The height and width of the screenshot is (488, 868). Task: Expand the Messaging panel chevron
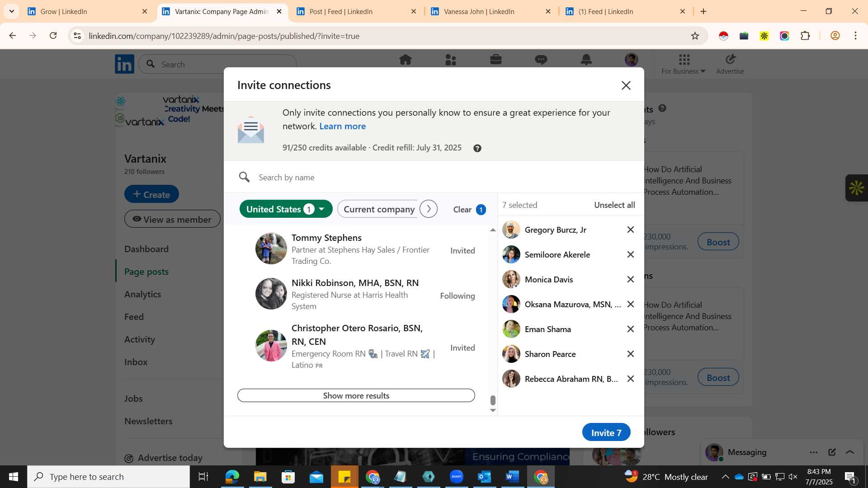pos(850,452)
